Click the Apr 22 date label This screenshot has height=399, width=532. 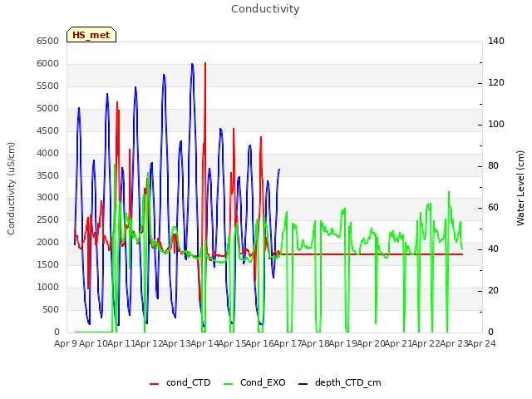click(426, 343)
